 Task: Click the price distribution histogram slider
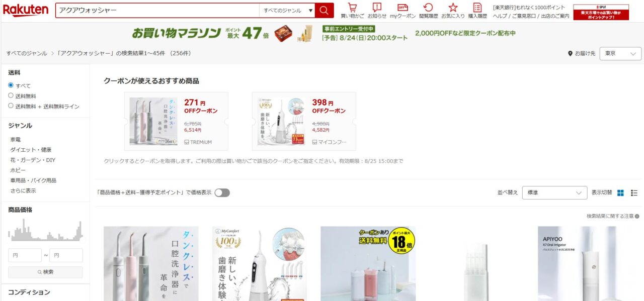(x=45, y=231)
